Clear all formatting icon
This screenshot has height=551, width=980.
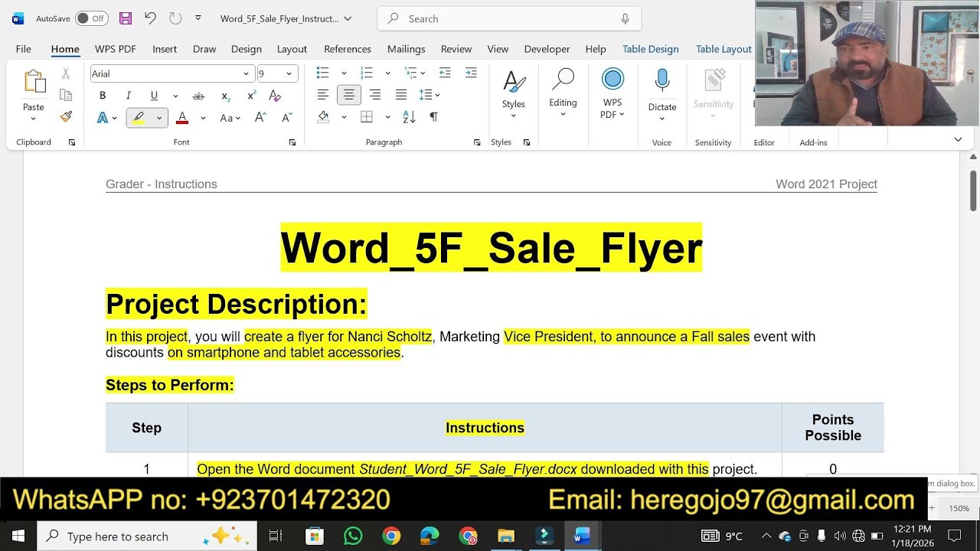(276, 96)
